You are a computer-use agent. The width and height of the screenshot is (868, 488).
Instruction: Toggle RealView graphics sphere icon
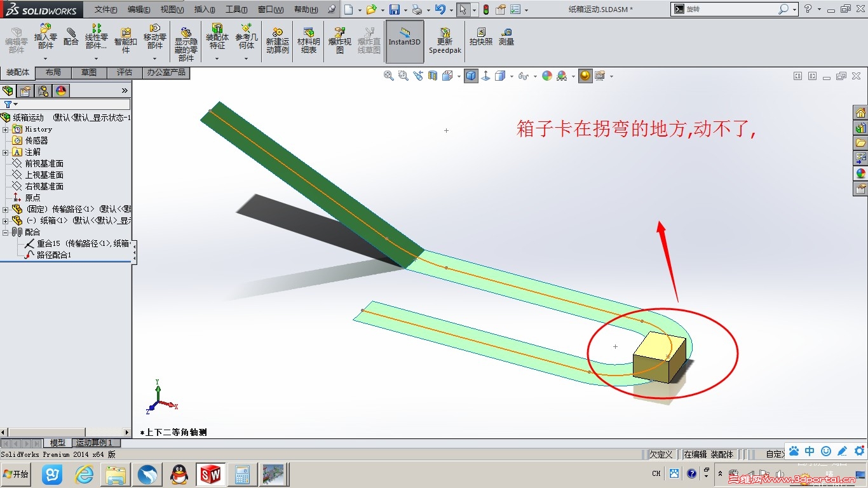coord(546,76)
